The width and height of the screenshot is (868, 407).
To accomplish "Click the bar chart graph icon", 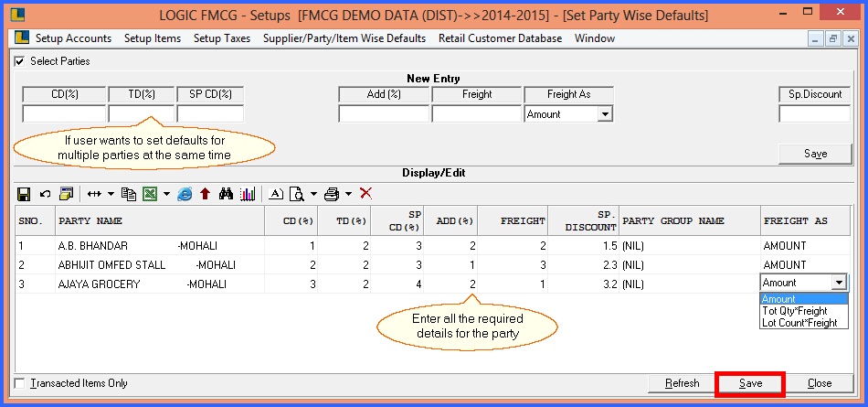I will (248, 194).
